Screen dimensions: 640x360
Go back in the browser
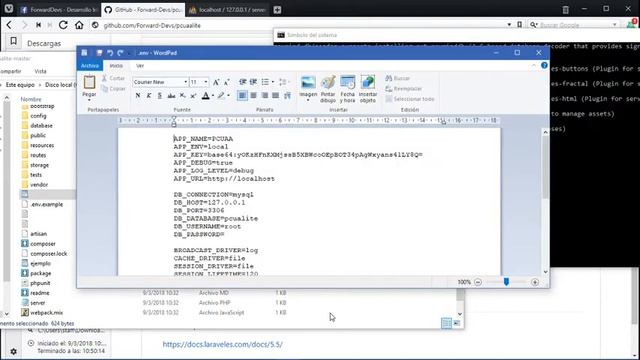coord(9,25)
